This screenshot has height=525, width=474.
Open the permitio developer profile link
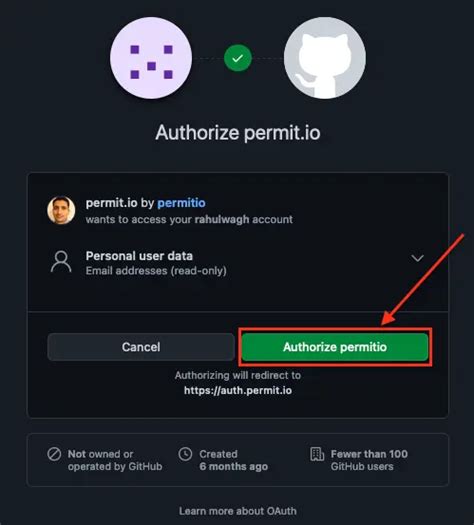181,203
